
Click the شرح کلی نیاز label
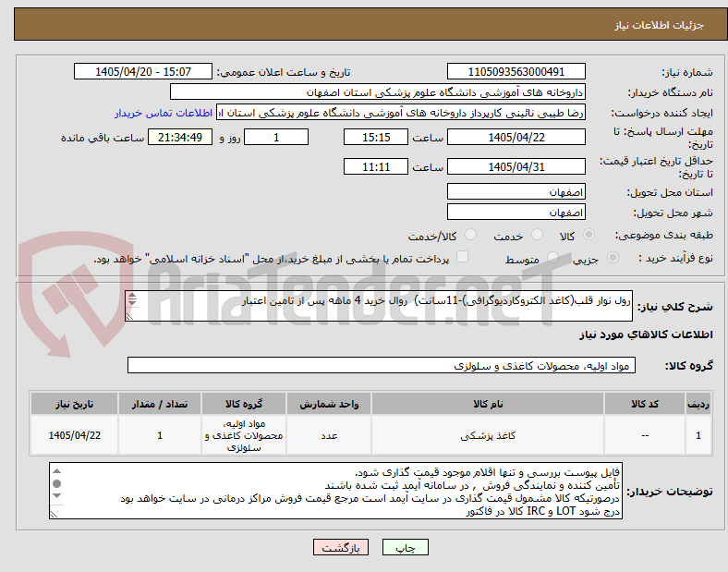(x=674, y=307)
